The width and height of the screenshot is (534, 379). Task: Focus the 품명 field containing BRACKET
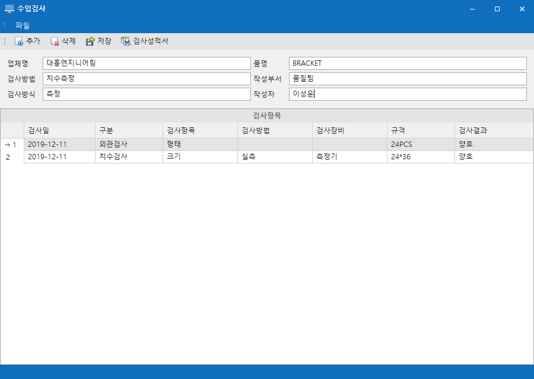pyautogui.click(x=408, y=63)
